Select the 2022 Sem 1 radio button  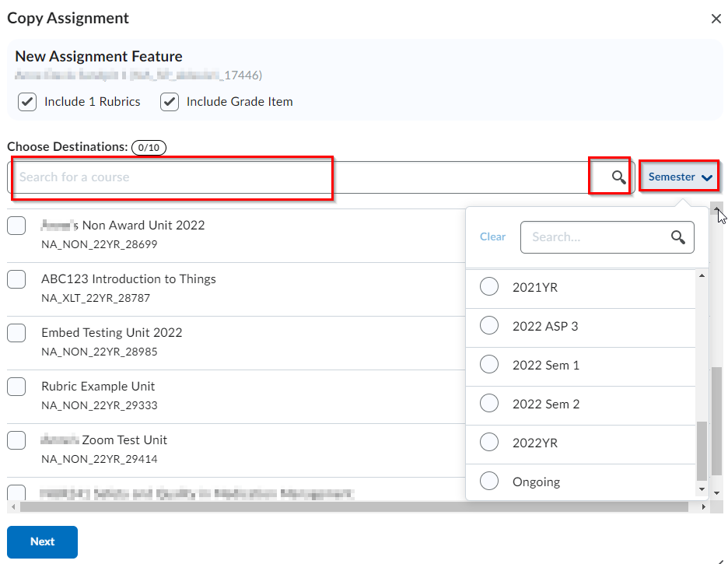[x=489, y=364]
